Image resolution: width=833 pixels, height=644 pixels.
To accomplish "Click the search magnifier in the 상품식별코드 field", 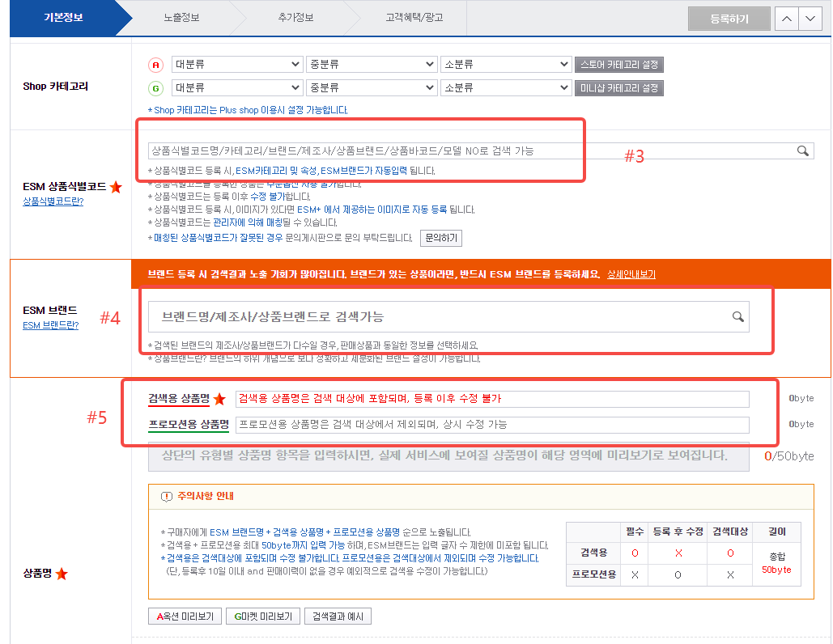I will click(x=803, y=150).
